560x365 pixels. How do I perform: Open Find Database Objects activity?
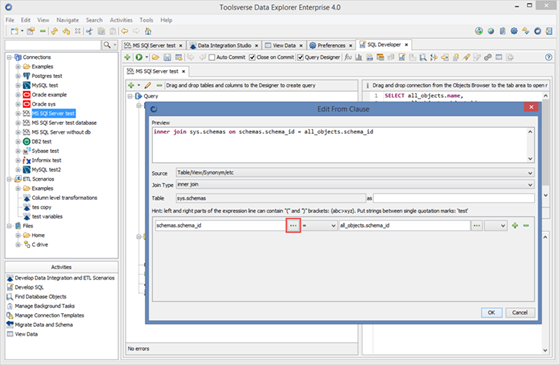(40, 296)
